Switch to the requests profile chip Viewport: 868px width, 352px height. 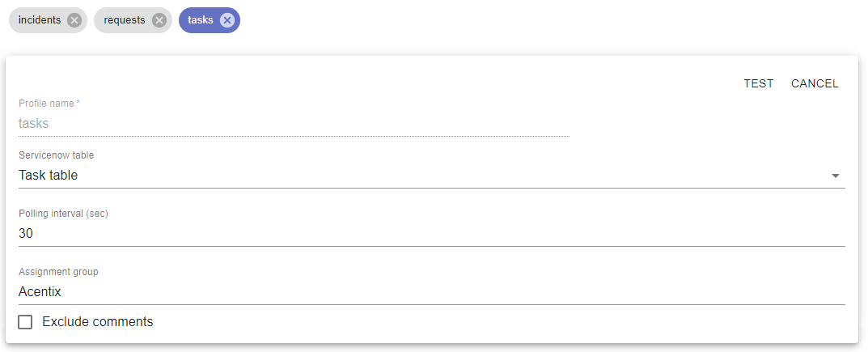click(x=125, y=20)
